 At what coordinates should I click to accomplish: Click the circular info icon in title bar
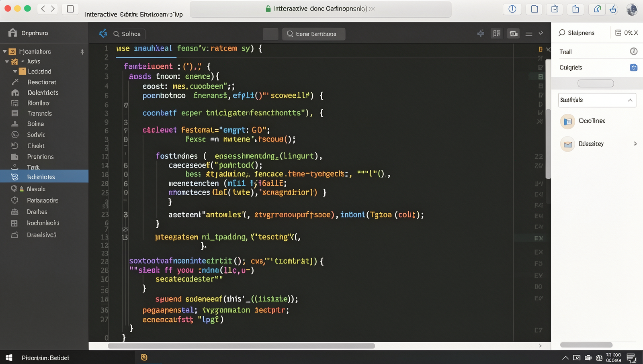[512, 9]
